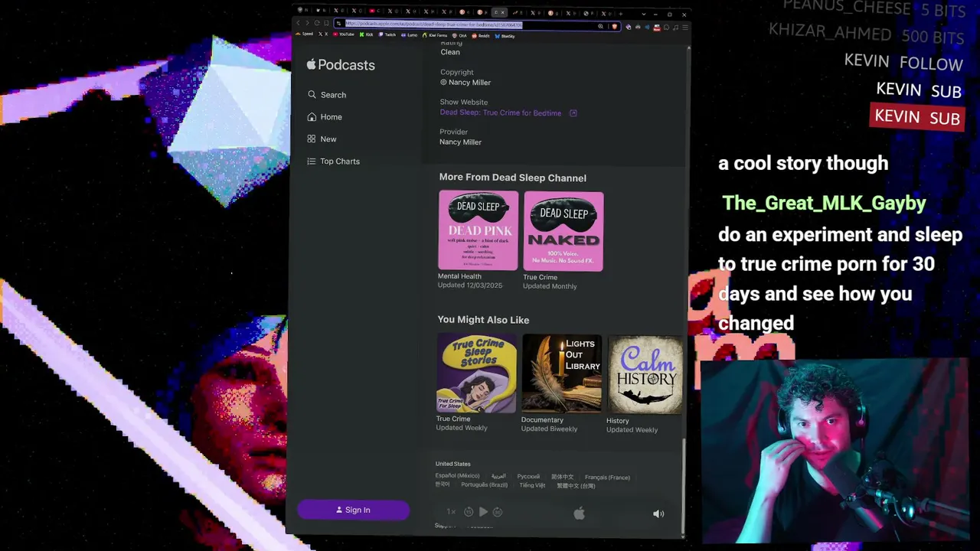
Task: Open the Calm History podcast
Action: point(645,374)
